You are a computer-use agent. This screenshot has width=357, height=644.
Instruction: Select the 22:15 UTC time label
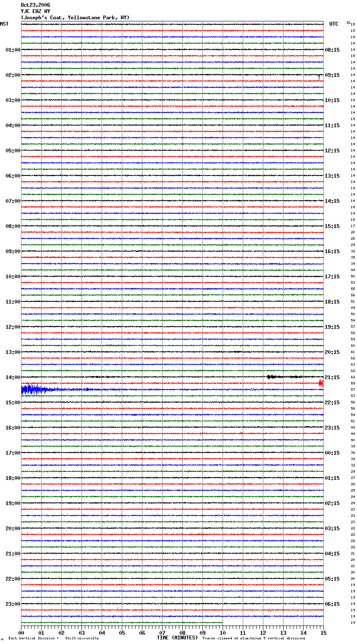point(332,403)
